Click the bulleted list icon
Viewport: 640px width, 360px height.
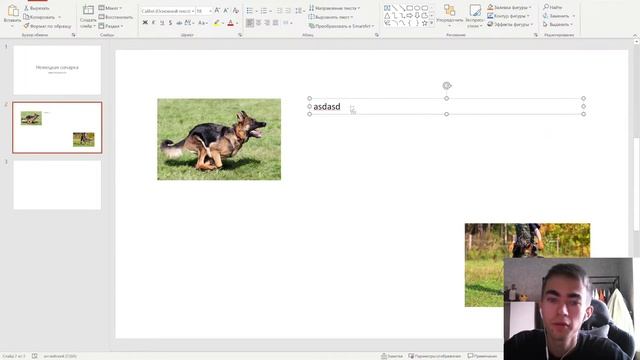pyautogui.click(x=250, y=11)
